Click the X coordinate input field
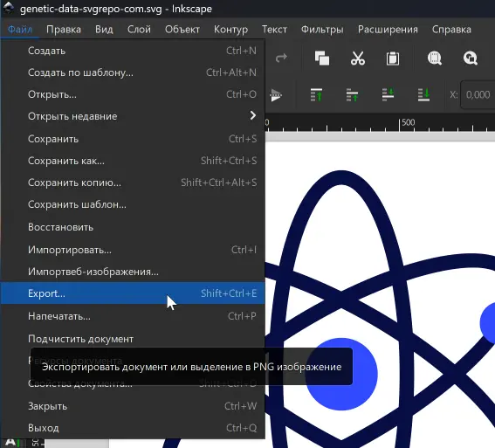Image resolution: width=495 pixels, height=448 pixels. pyautogui.click(x=478, y=94)
